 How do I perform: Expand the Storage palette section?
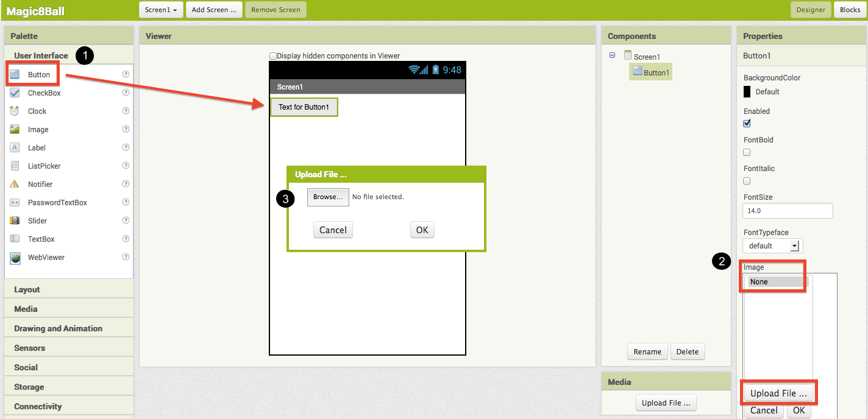[x=69, y=387]
